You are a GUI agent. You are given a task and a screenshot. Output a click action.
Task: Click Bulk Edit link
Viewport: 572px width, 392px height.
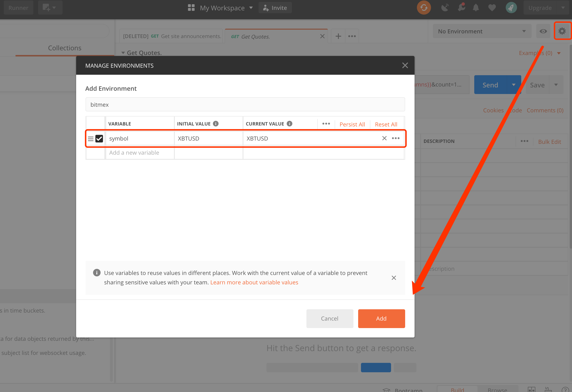pos(549,141)
